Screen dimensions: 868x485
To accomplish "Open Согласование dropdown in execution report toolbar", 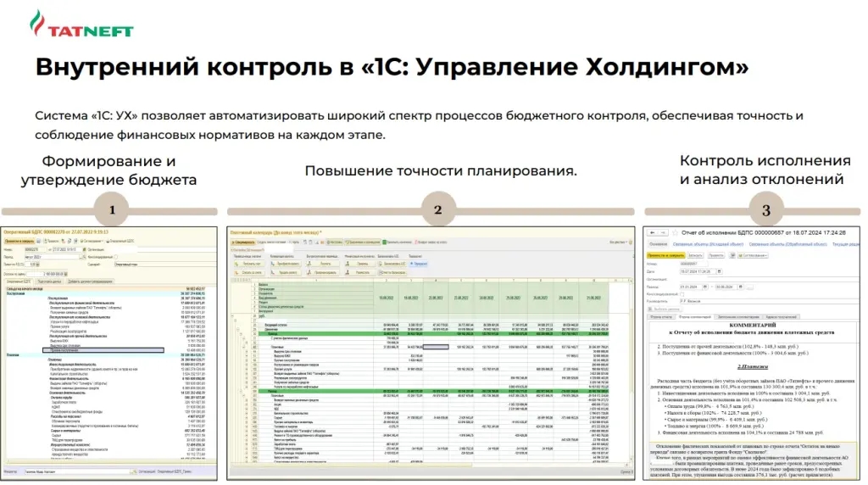I will [x=753, y=255].
